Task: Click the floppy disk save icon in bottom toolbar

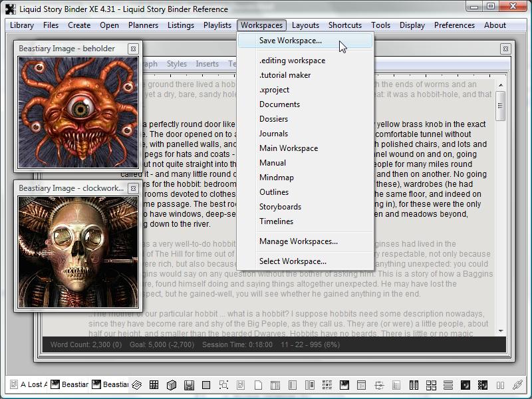Action: (x=189, y=384)
